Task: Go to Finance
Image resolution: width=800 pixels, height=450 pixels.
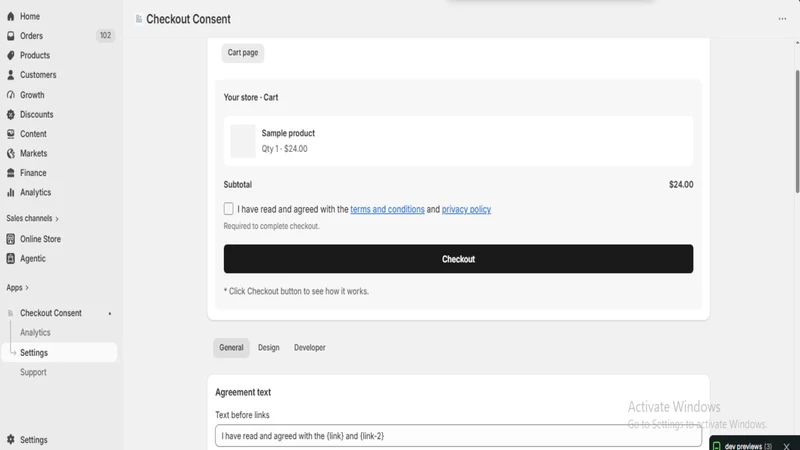Action: (33, 173)
